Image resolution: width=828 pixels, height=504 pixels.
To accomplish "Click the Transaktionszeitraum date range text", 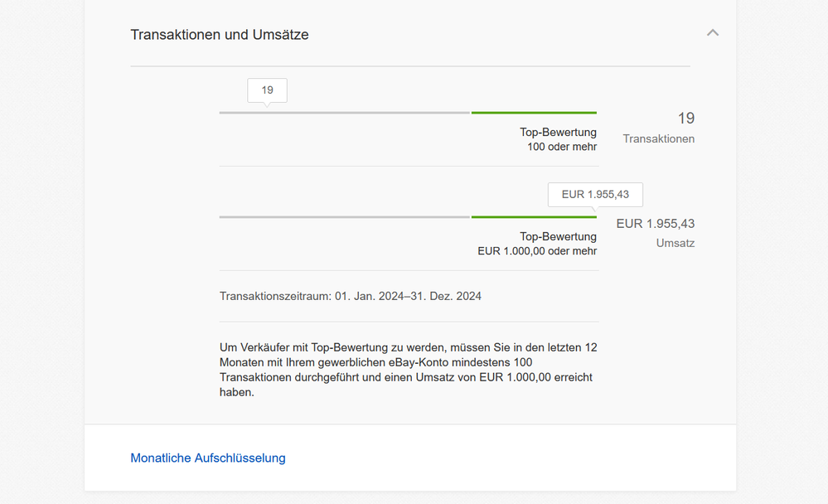I will pyautogui.click(x=351, y=296).
